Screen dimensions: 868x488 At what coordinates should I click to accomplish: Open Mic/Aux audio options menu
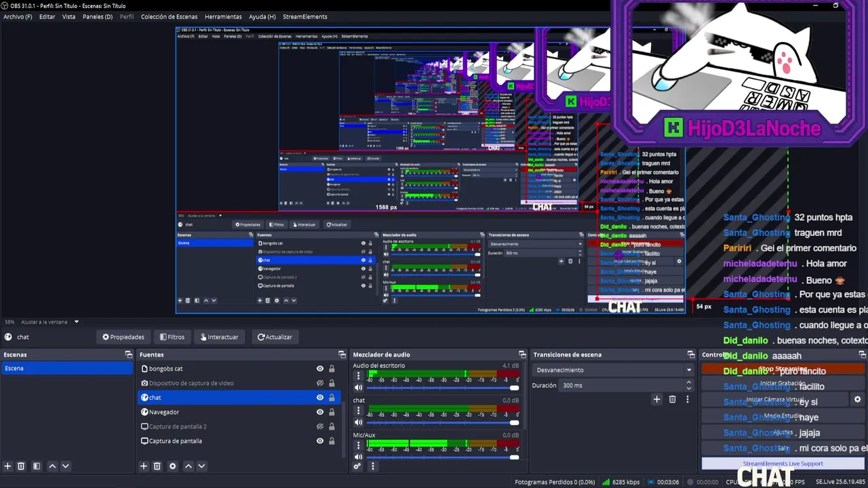(x=359, y=445)
